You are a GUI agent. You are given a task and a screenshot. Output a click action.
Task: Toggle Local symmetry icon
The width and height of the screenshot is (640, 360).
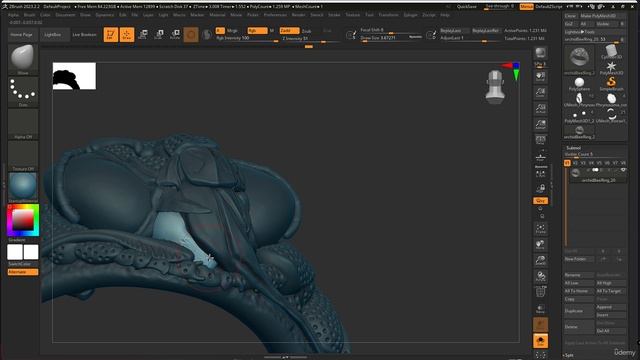540,175
